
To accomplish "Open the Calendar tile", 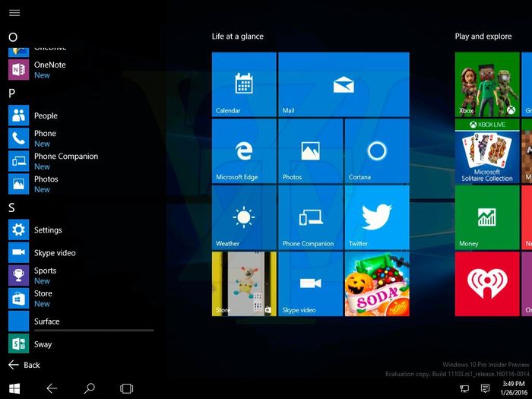I will coord(243,84).
